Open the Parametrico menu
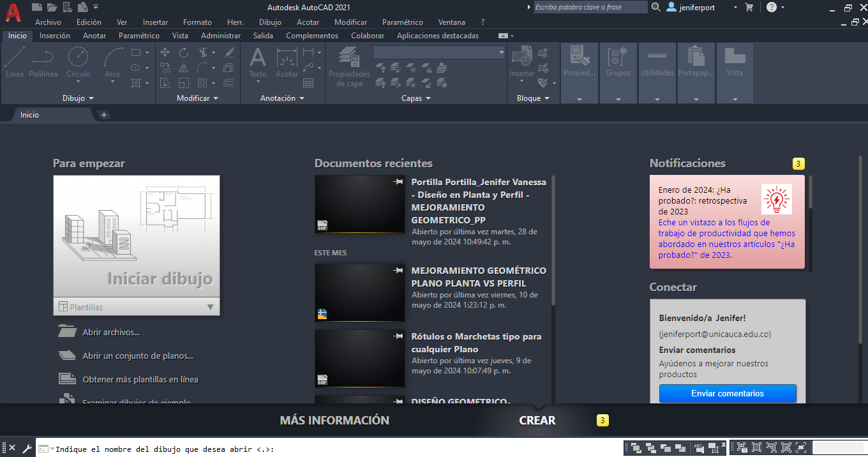Image resolution: width=868 pixels, height=457 pixels. (x=402, y=22)
